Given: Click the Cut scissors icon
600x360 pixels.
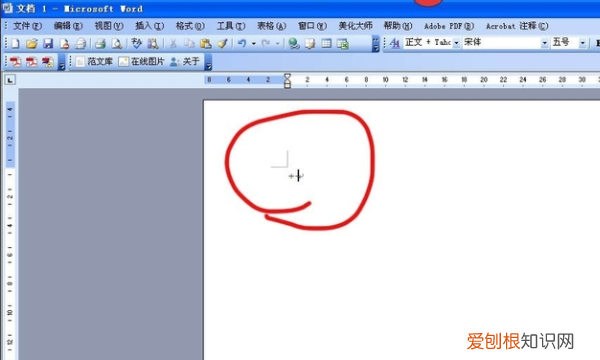Looking at the screenshot, I should pyautogui.click(x=173, y=44).
